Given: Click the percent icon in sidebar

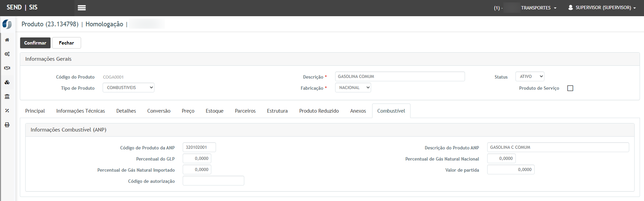Looking at the screenshot, I should [7, 111].
